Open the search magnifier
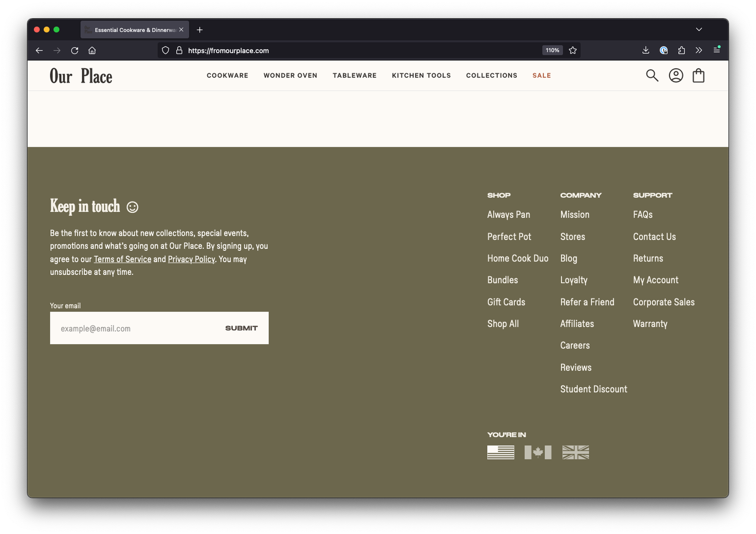Screen dimensions: 756x534 click(652, 75)
